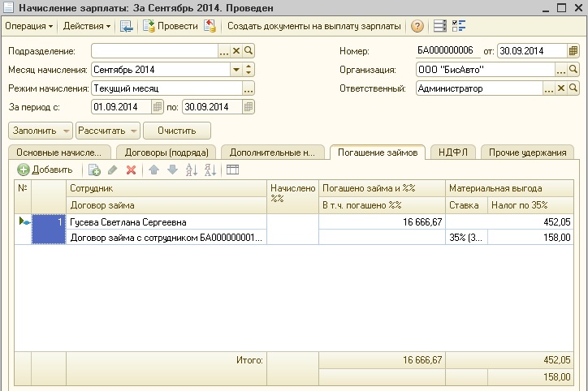Click the ellipsis button for Режим начисления

tap(249, 88)
